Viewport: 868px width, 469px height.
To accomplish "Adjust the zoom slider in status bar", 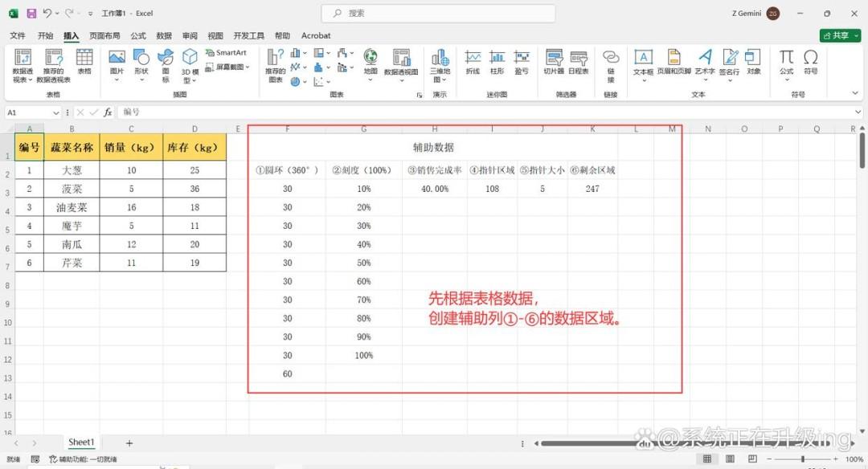I will [x=803, y=459].
